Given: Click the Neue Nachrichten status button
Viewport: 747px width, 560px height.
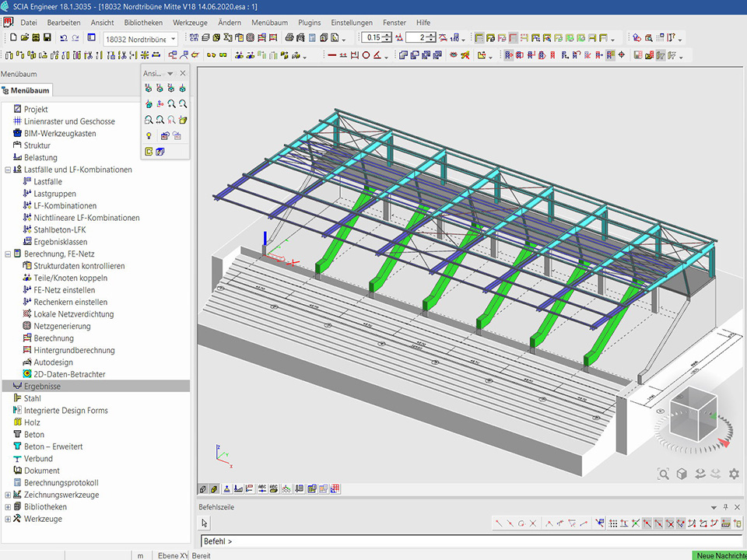Looking at the screenshot, I should coord(718,555).
